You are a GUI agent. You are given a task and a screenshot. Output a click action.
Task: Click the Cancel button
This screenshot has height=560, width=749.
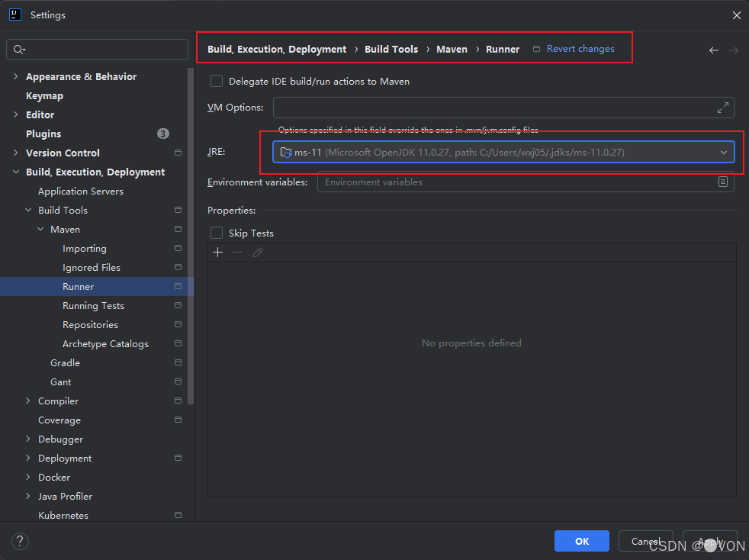click(646, 541)
